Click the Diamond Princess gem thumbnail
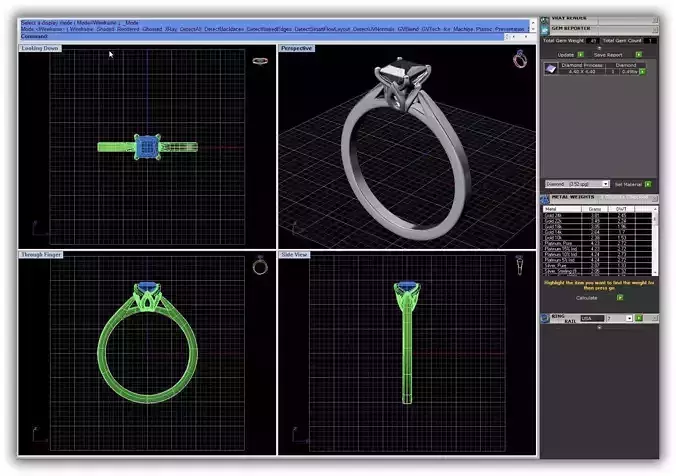 point(550,69)
